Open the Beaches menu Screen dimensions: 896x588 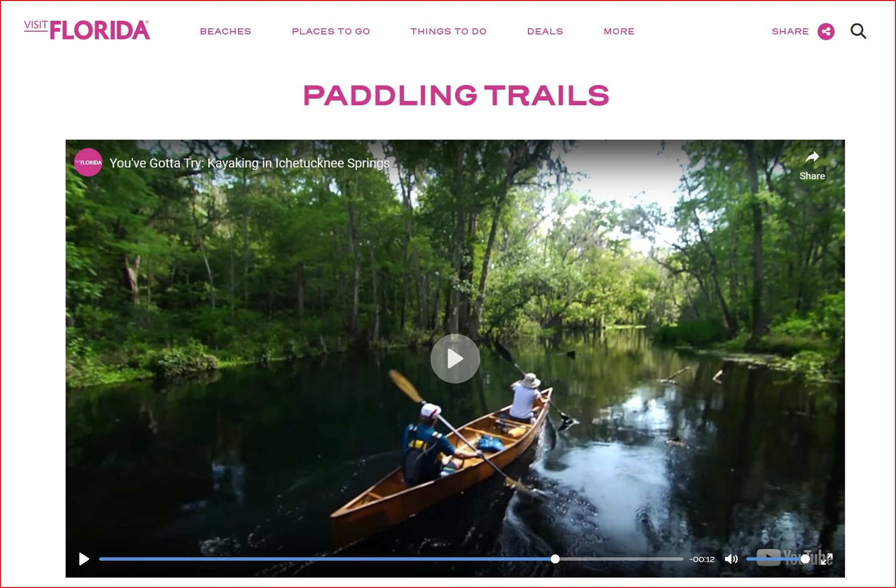[x=225, y=31]
